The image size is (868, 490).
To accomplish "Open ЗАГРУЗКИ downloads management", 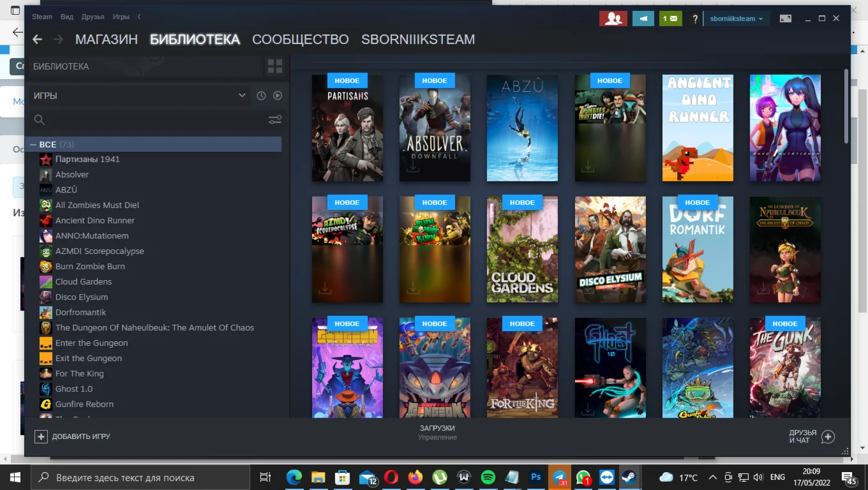I will coord(437,432).
